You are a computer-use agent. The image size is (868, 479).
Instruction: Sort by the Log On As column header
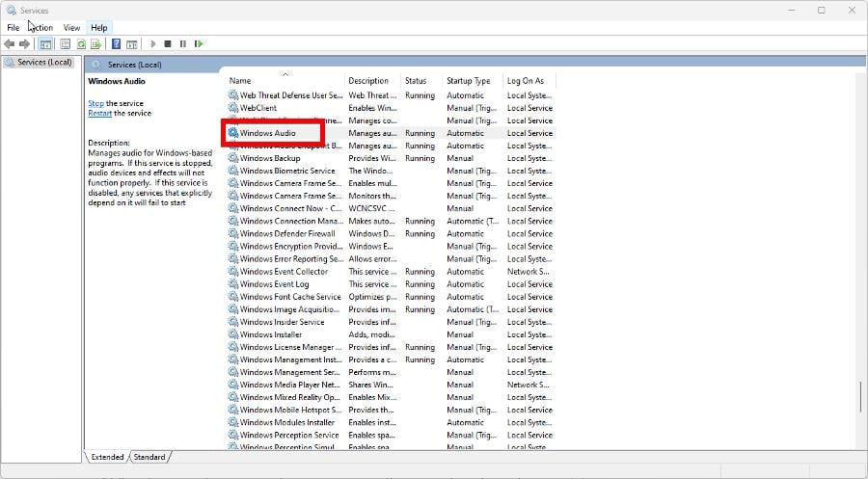pos(529,81)
